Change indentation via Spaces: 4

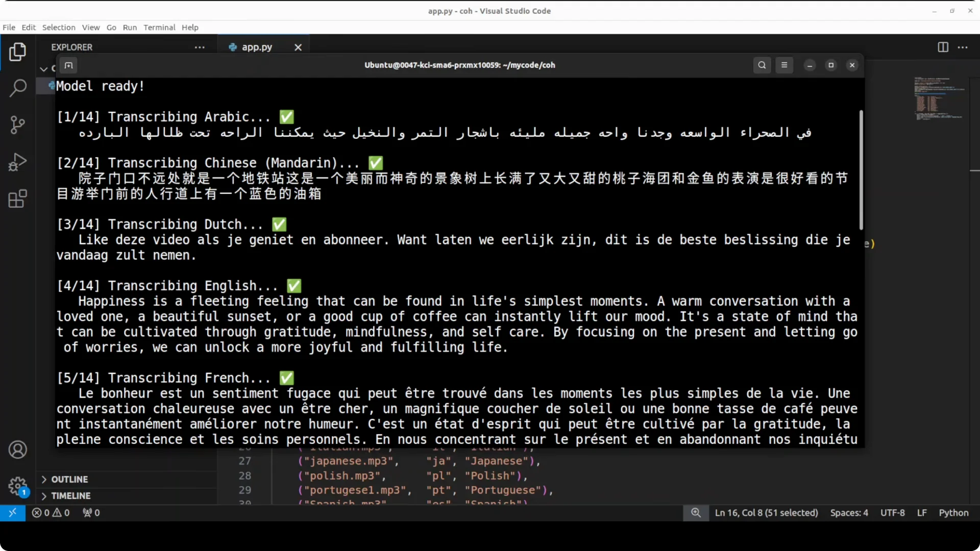coord(849,513)
